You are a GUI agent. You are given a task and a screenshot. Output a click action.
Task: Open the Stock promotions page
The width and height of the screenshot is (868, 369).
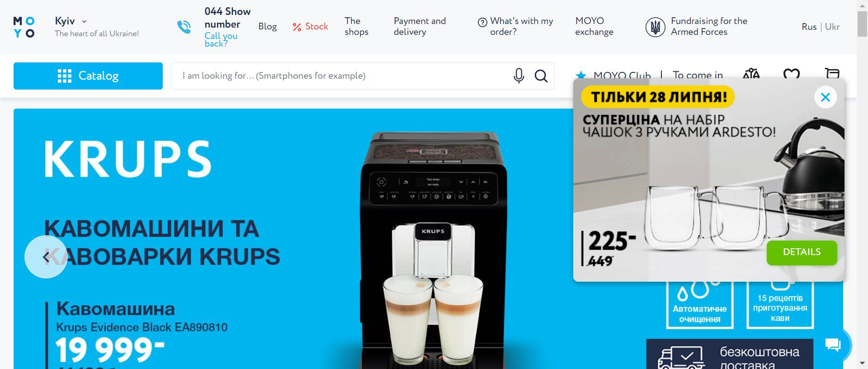click(310, 27)
